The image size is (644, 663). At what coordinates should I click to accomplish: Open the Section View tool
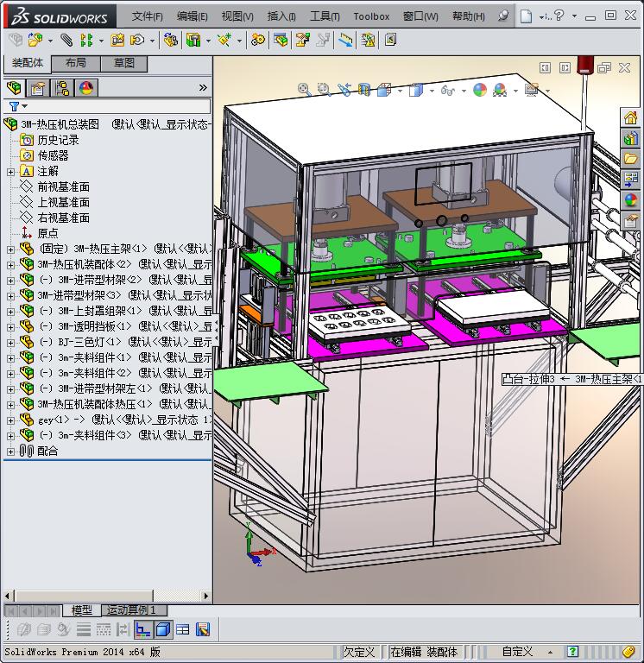click(364, 89)
